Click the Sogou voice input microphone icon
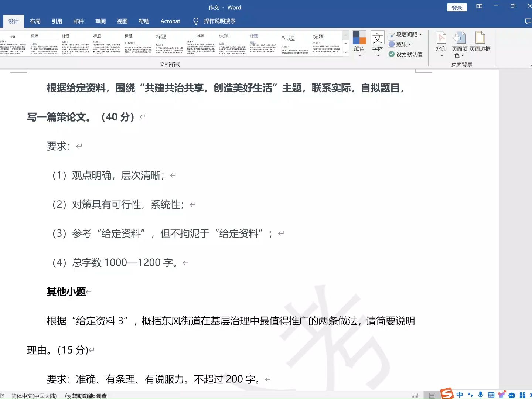 point(480,395)
